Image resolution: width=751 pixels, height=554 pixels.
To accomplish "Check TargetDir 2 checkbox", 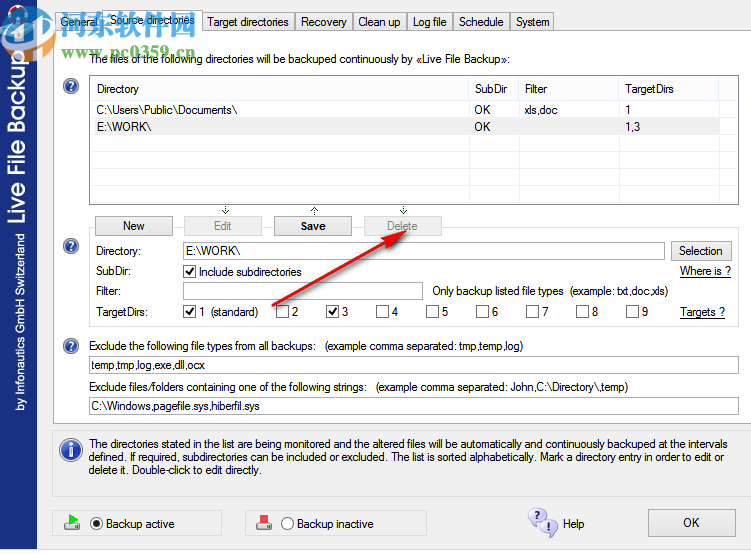I will pos(283,312).
